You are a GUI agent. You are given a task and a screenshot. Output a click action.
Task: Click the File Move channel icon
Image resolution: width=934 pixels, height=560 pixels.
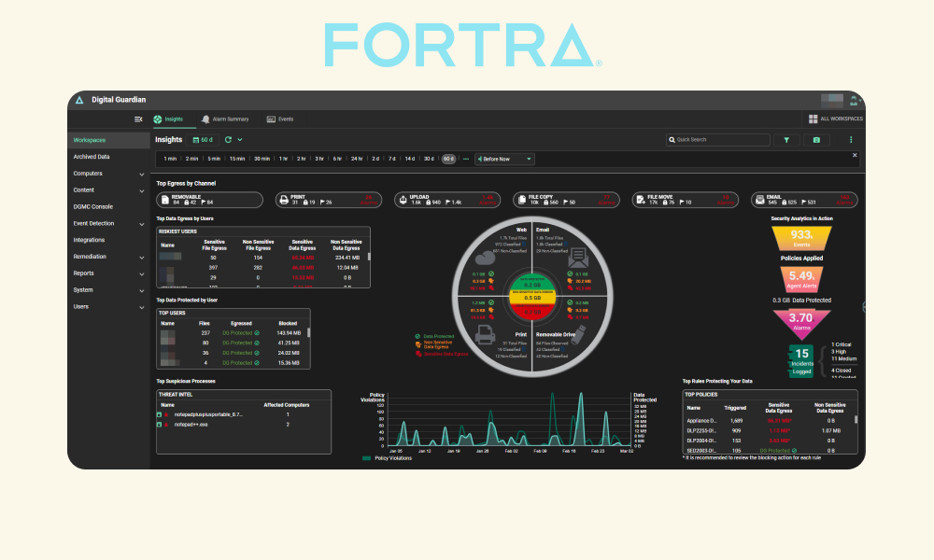pos(641,200)
